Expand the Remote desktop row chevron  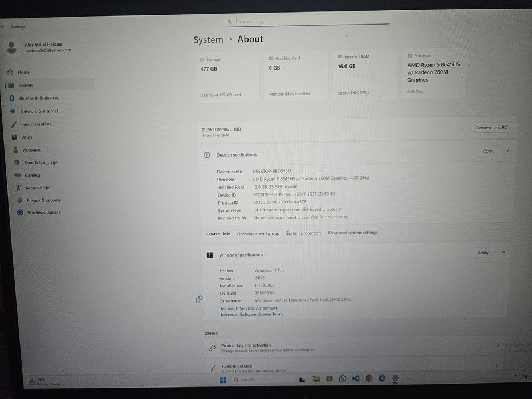[497, 365]
